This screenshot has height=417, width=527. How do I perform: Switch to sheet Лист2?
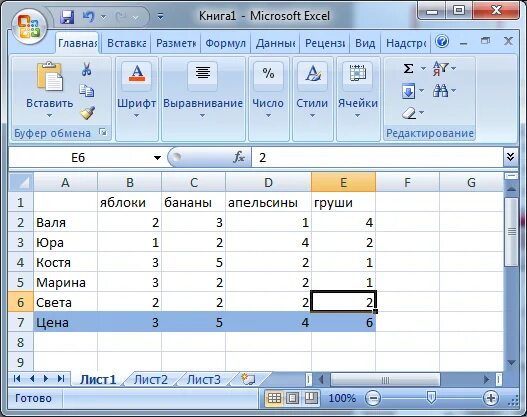pos(151,379)
